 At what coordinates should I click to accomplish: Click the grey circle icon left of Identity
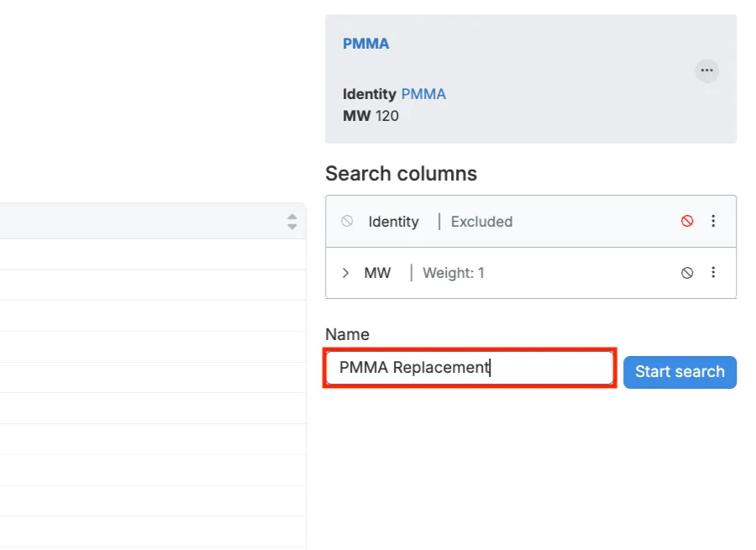(x=347, y=222)
